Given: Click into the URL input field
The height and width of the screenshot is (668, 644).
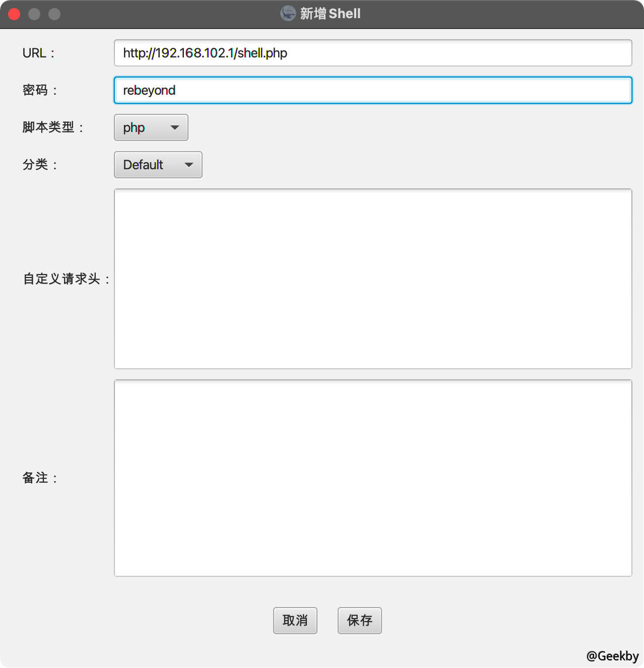Looking at the screenshot, I should coord(373,53).
